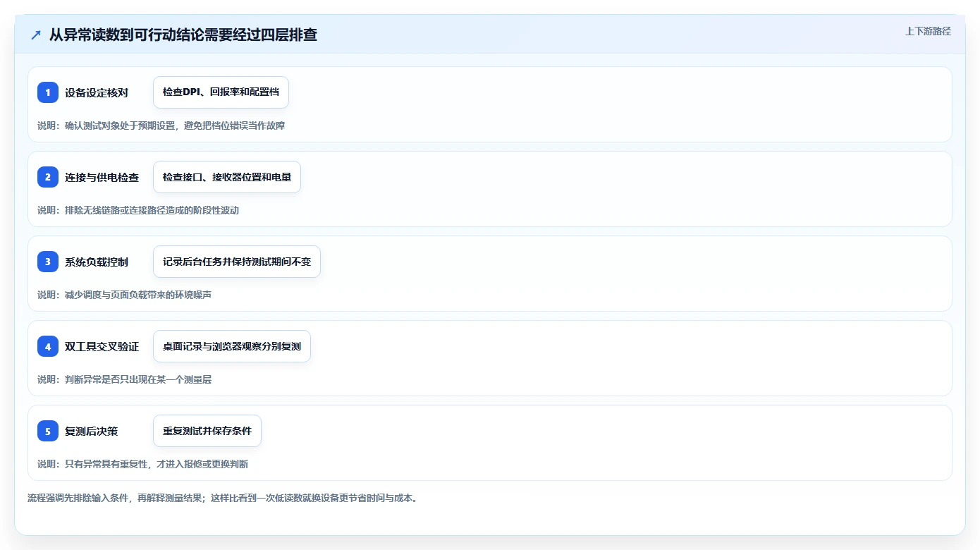
Task: Click the note 确认测试对象处于预期设置
Action: [x=120, y=126]
